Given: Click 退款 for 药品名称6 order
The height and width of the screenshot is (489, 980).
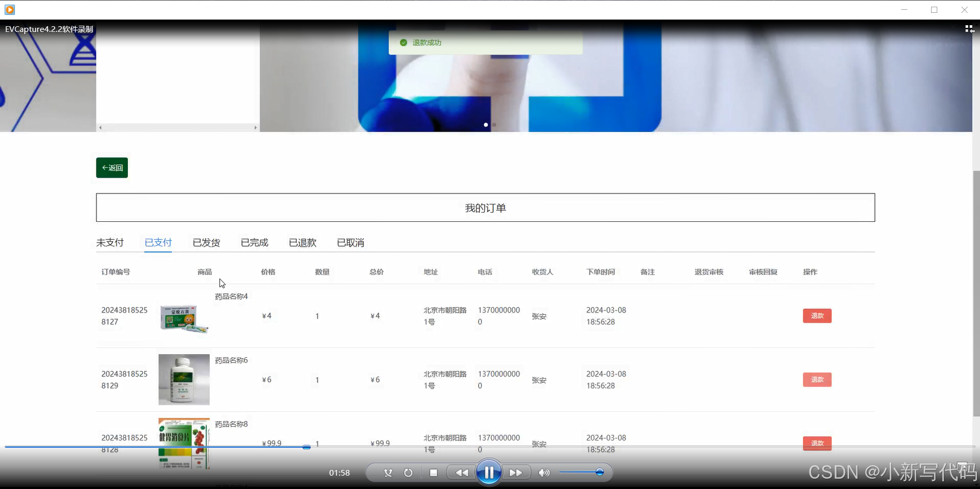Looking at the screenshot, I should click(x=817, y=379).
